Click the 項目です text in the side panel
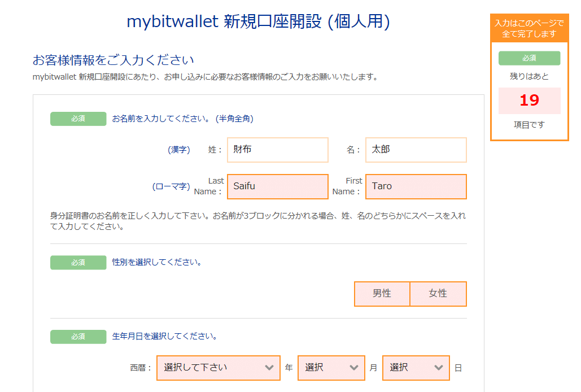The height and width of the screenshot is (392, 581). pyautogui.click(x=529, y=125)
